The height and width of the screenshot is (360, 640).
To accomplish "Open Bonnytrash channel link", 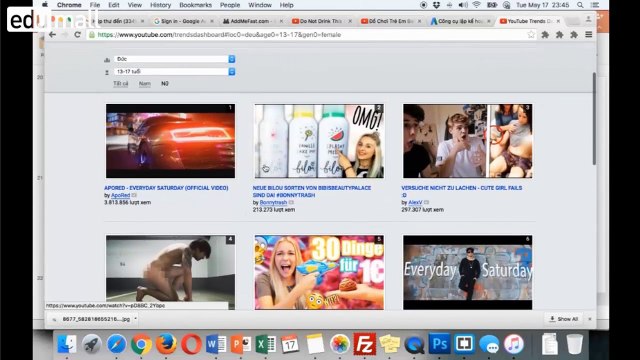I will (273, 202).
